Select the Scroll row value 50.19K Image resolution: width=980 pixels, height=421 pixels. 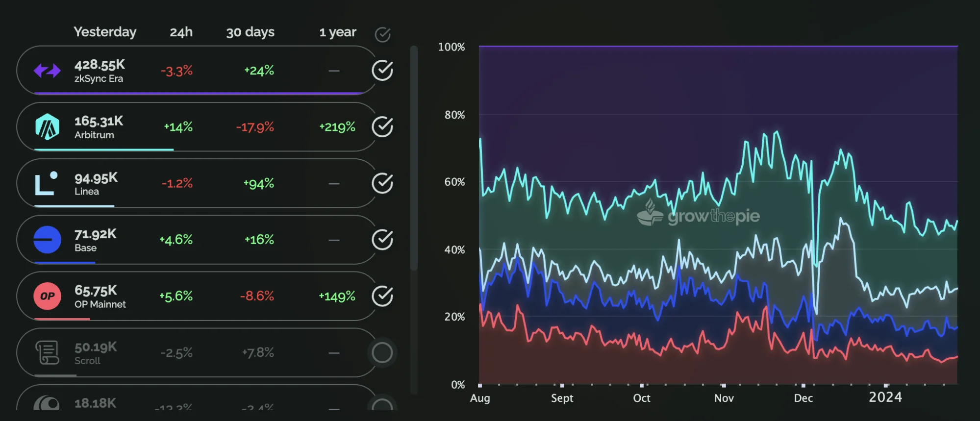pos(96,347)
